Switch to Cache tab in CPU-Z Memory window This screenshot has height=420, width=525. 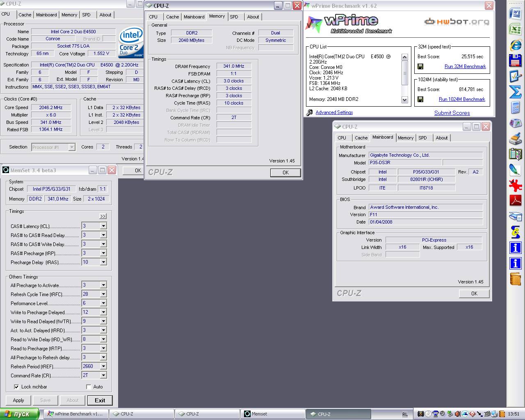(x=172, y=17)
